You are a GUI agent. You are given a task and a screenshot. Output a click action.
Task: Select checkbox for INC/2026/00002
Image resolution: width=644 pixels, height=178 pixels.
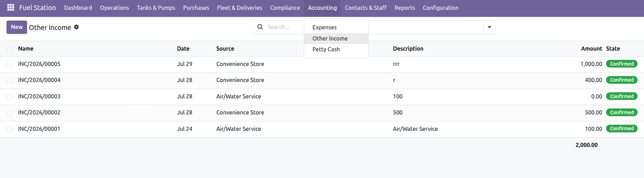click(x=9, y=113)
